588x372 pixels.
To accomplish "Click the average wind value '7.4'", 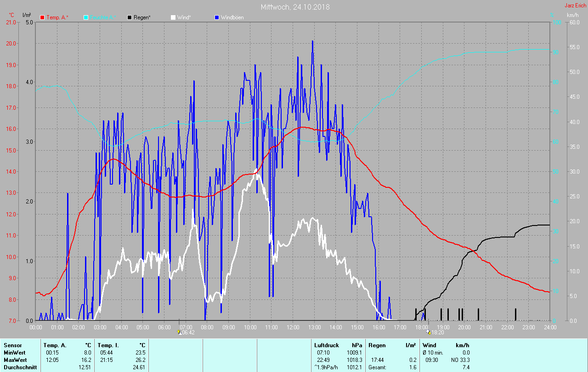I will pos(466,367).
